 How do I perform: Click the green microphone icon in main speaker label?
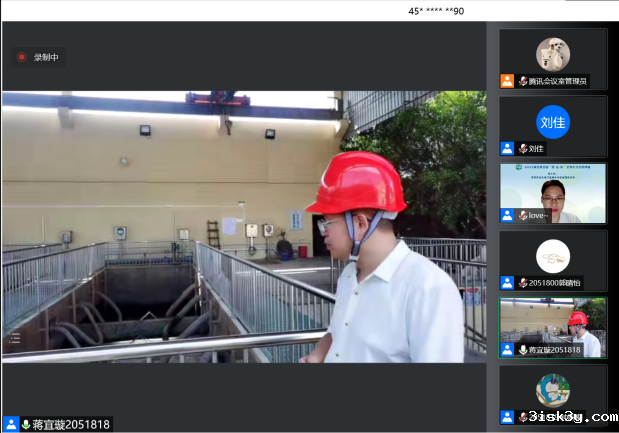[26, 424]
